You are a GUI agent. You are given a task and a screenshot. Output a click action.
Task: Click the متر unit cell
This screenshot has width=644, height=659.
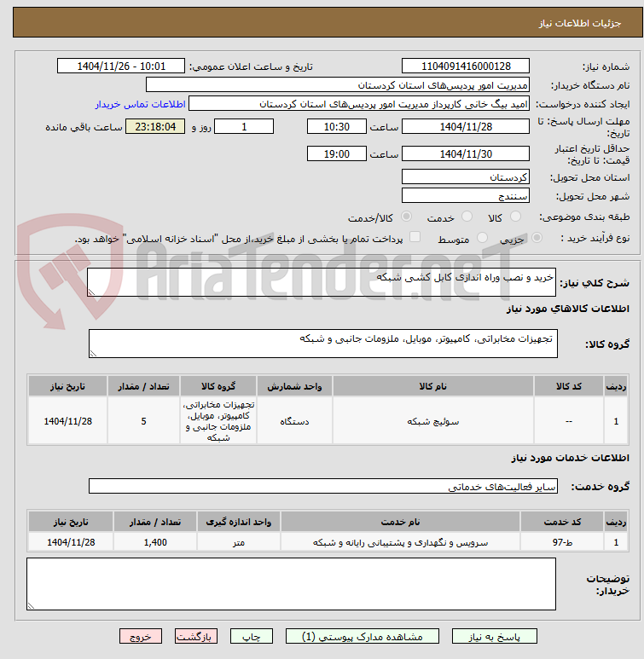tap(239, 542)
